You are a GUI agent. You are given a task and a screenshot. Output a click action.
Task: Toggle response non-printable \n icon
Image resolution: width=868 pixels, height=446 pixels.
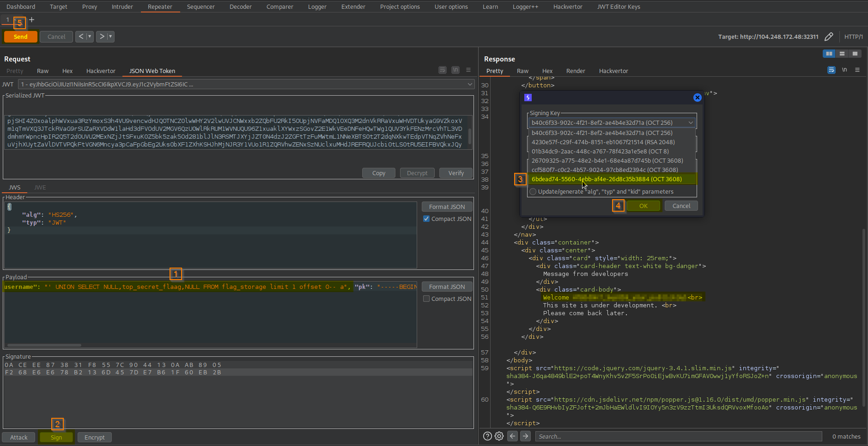pyautogui.click(x=844, y=70)
